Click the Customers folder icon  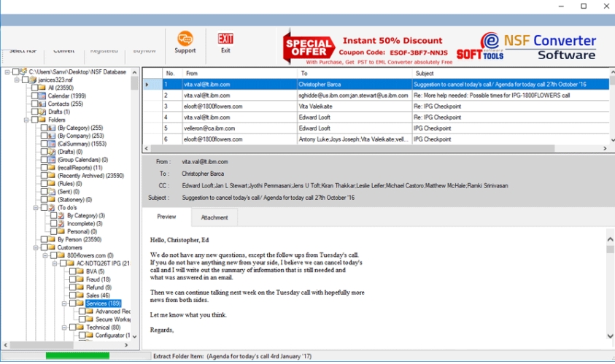51,247
